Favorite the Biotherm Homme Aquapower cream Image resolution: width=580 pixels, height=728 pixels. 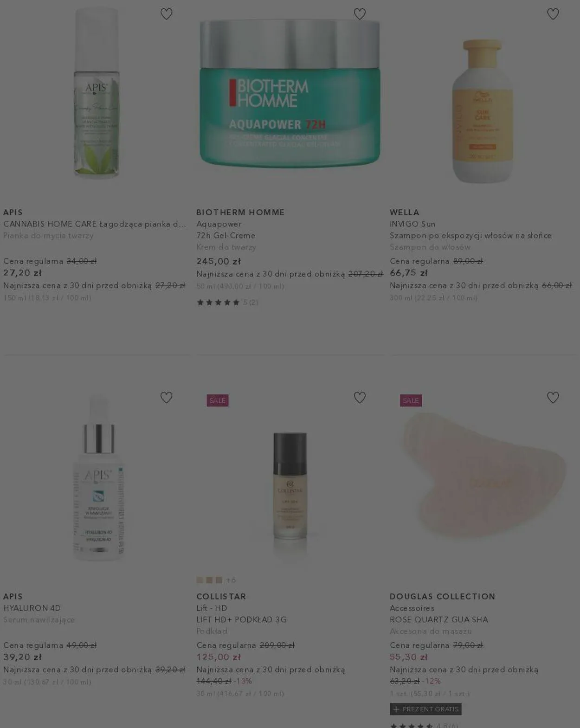[360, 14]
